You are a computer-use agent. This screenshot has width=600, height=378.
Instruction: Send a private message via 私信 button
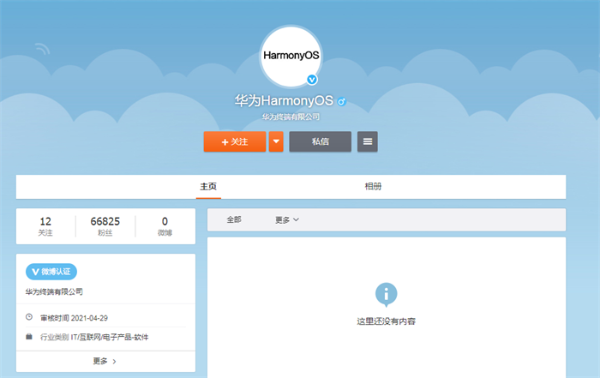320,142
